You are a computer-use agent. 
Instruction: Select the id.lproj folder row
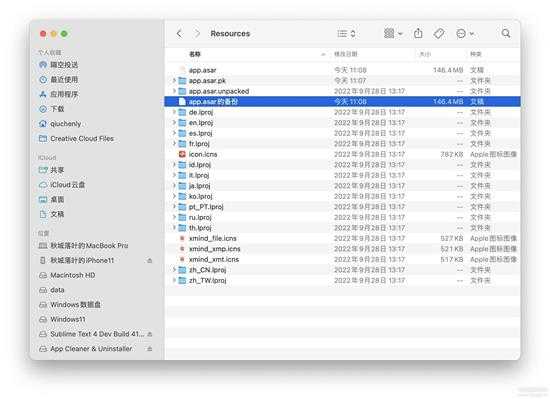[x=342, y=165]
